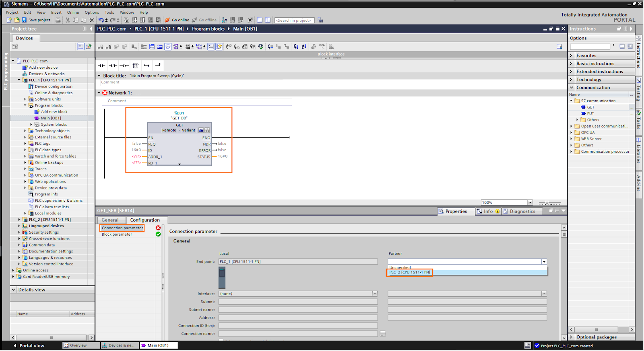Click the compile check icon in editor toolbar
Screen dimensions: 644x351
[x=261, y=47]
